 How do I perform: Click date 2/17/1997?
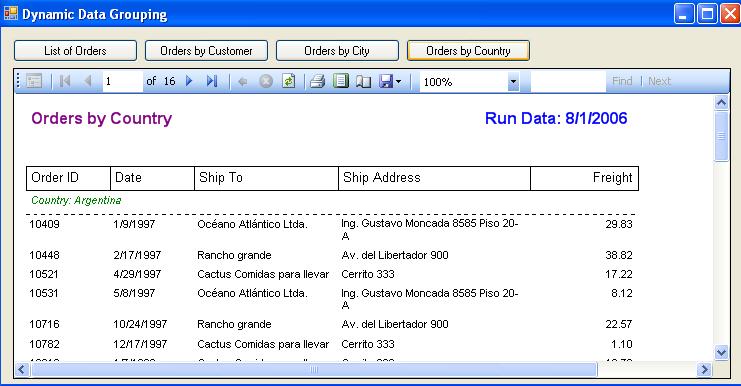(x=137, y=255)
